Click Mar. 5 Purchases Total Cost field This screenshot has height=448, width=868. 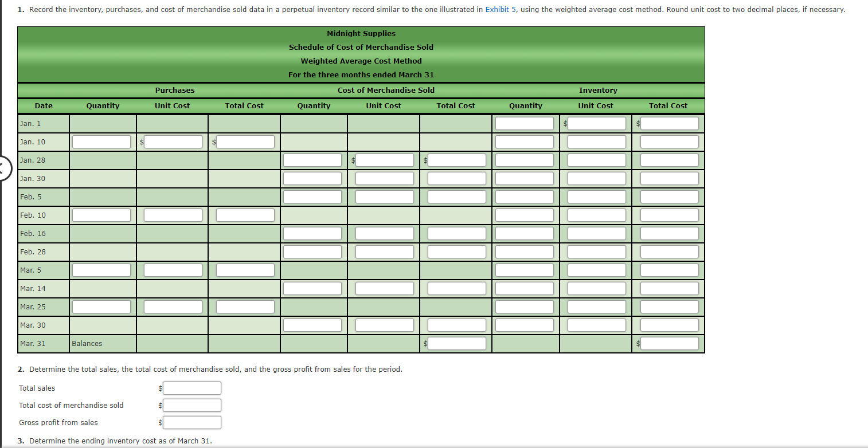coord(245,270)
